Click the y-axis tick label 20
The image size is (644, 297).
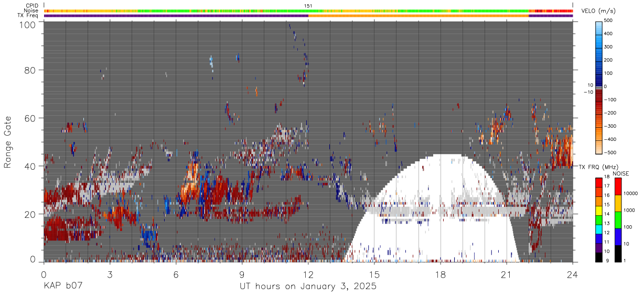[x=31, y=214]
